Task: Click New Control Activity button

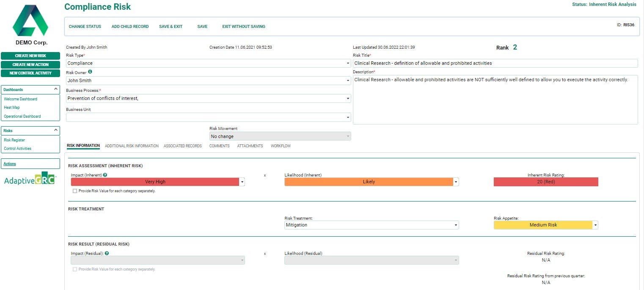Action: pyautogui.click(x=30, y=73)
